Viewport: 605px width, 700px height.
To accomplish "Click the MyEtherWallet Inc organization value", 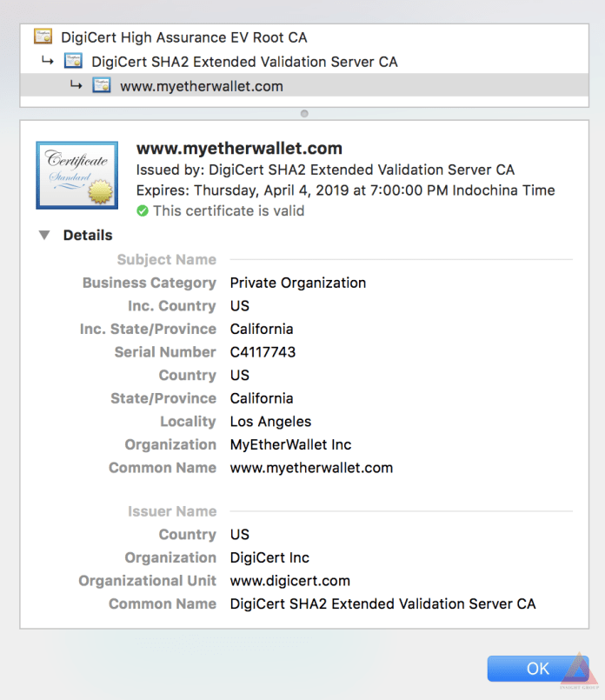I will tap(290, 444).
